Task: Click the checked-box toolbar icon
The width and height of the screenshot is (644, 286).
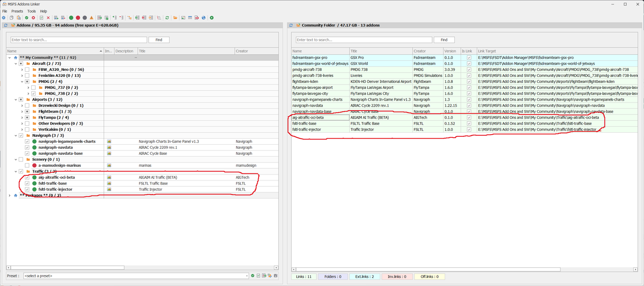Action: (x=41, y=18)
